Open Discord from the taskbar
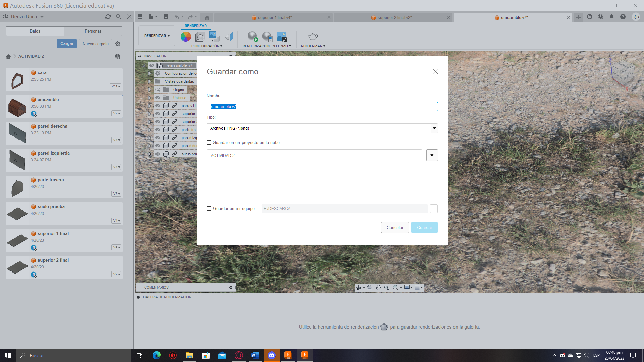 click(272, 355)
